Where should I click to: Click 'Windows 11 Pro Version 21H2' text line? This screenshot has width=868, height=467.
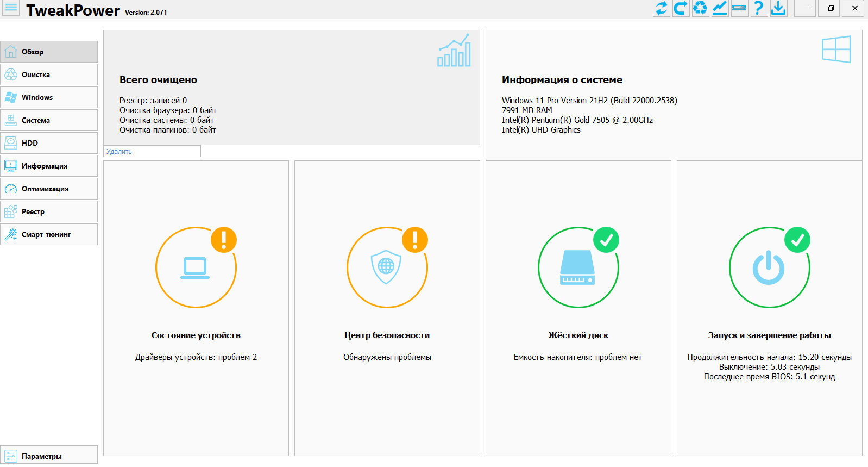click(589, 101)
